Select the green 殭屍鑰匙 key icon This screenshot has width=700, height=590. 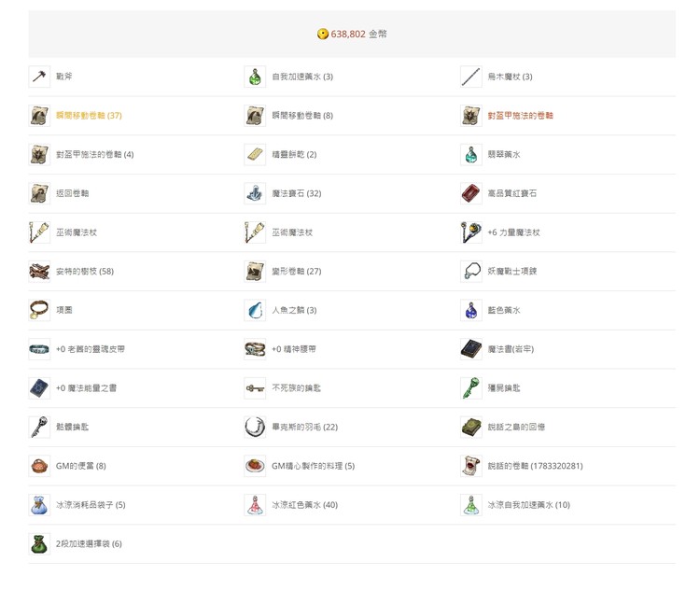click(x=471, y=387)
